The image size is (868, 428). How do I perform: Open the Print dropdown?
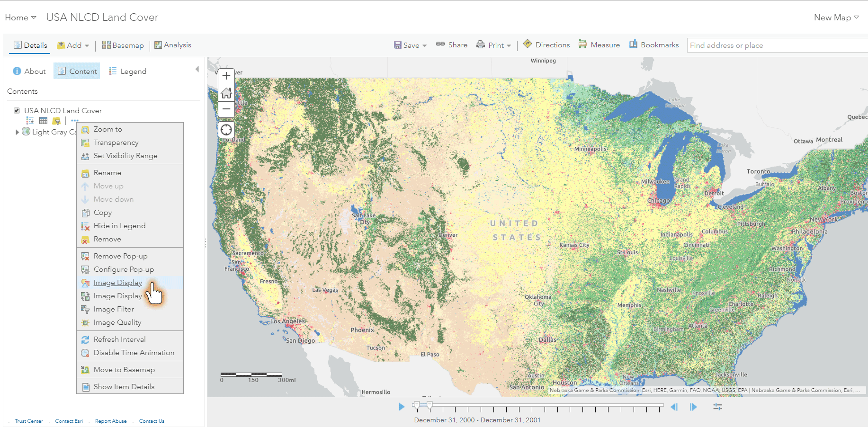point(493,45)
